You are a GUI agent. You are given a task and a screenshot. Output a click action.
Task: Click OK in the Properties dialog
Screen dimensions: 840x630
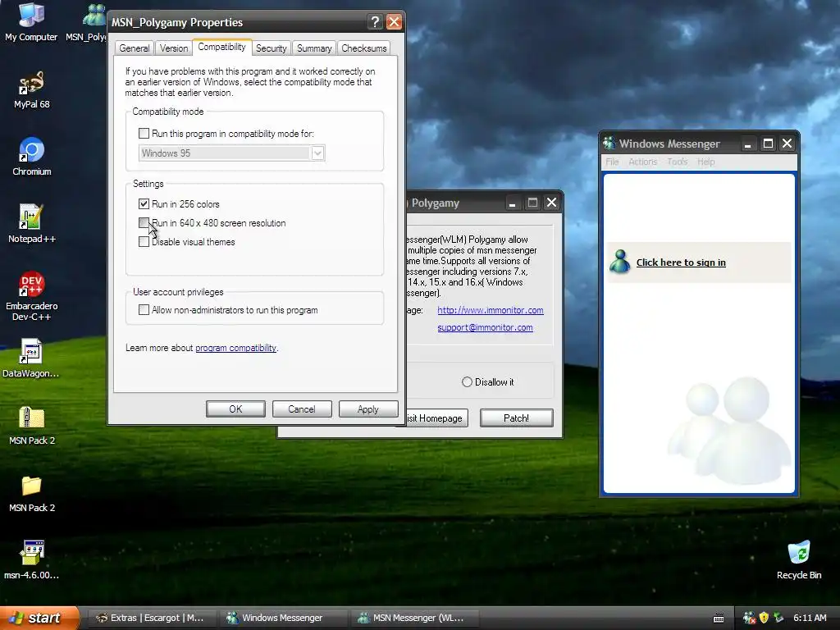coord(235,409)
